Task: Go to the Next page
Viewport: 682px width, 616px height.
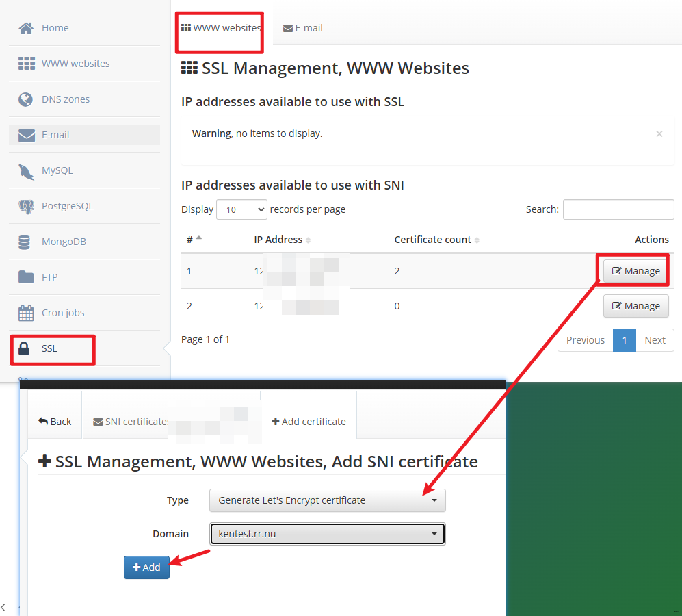Action: point(655,340)
